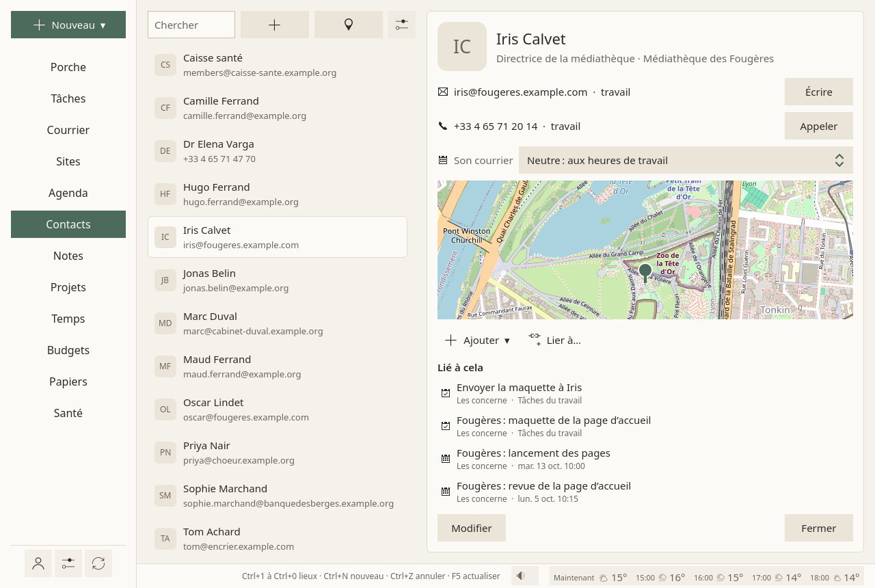Click the calendar icon beside Son courrier
This screenshot has height=588, width=875.
(x=443, y=160)
